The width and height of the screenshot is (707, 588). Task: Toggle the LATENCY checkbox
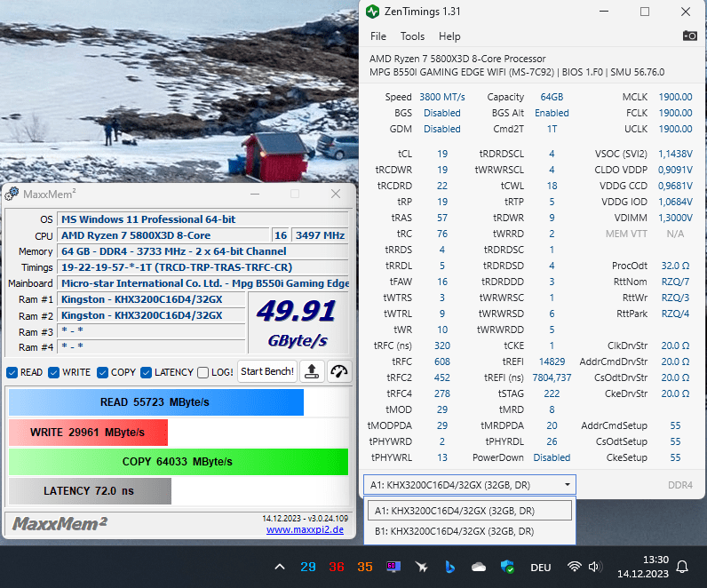pos(146,372)
